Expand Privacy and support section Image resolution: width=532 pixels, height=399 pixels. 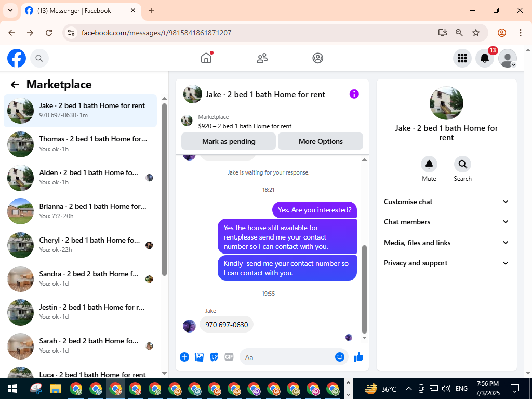[446, 263]
